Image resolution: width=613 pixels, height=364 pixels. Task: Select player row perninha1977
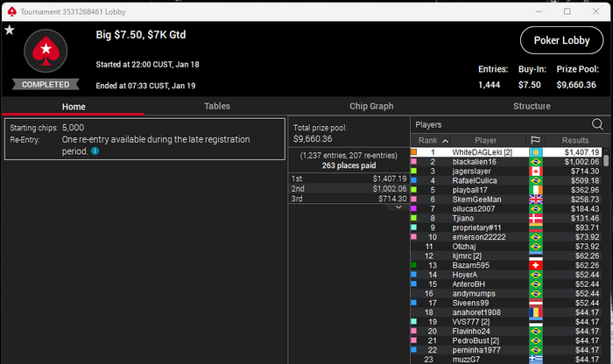coord(506,350)
